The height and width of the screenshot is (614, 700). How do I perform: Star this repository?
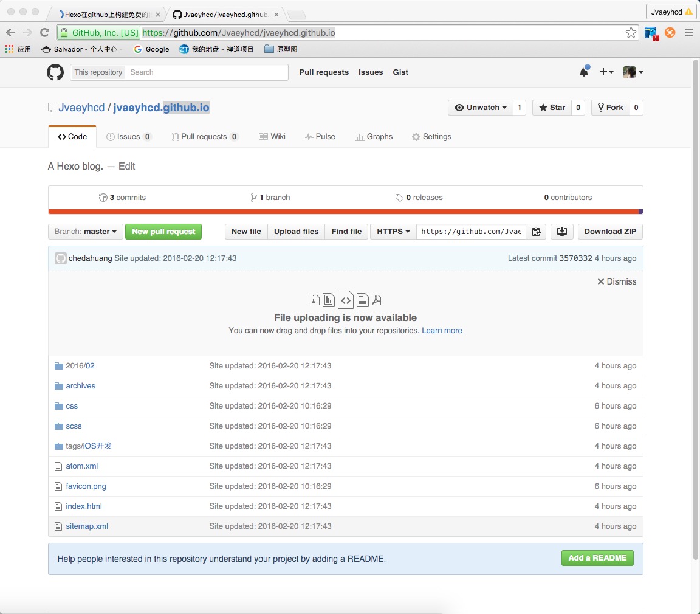[552, 108]
